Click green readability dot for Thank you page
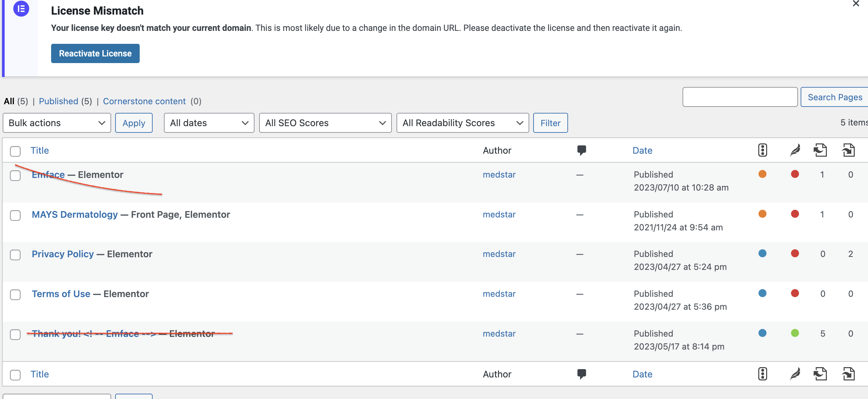The height and width of the screenshot is (399, 868). 795,333
